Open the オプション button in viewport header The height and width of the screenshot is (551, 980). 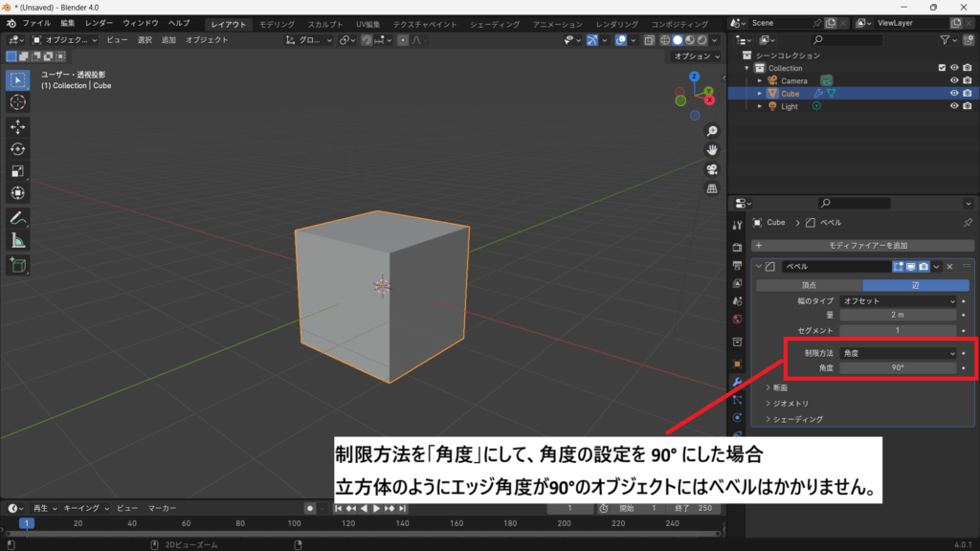695,56
